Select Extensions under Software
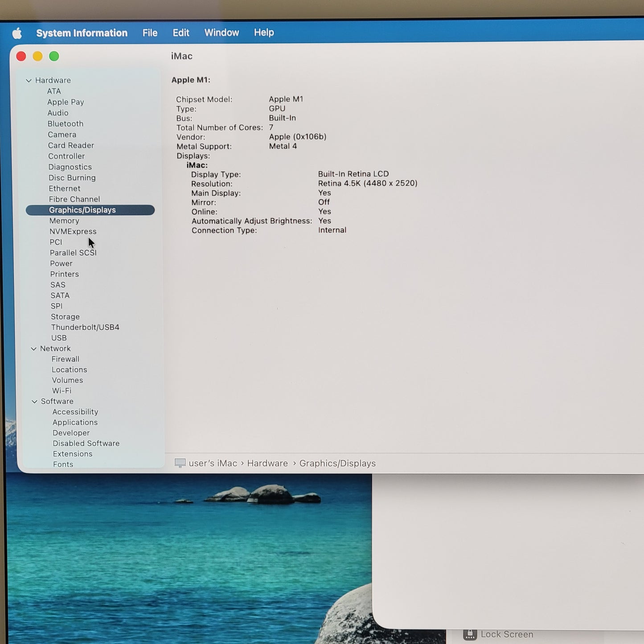 73,454
